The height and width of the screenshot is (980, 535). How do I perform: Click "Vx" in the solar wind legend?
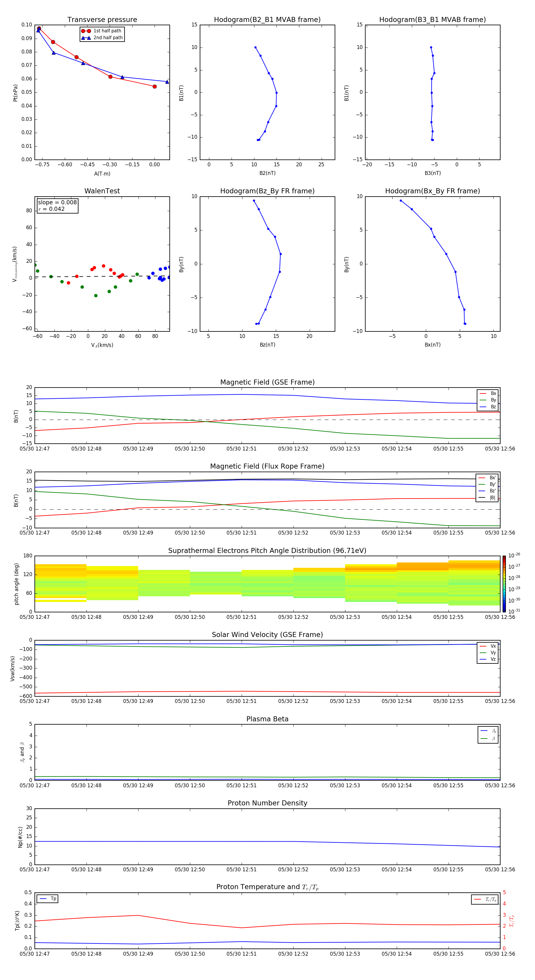[488, 646]
